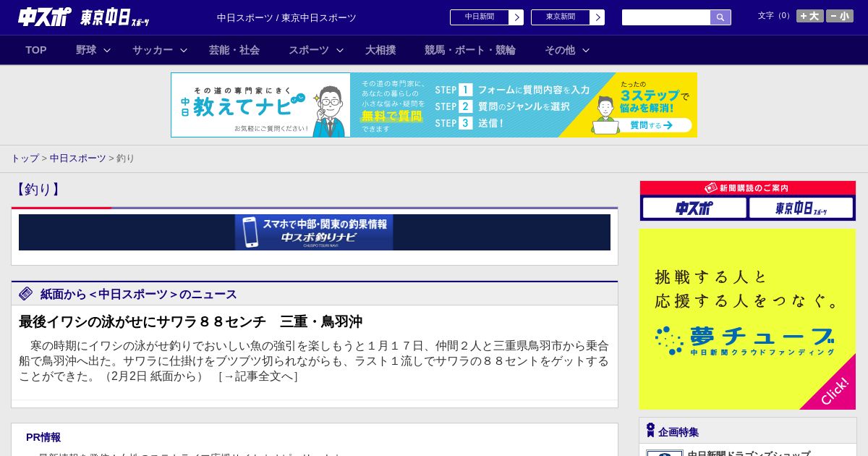
Task: Click the magnifier search button
Action: point(720,17)
